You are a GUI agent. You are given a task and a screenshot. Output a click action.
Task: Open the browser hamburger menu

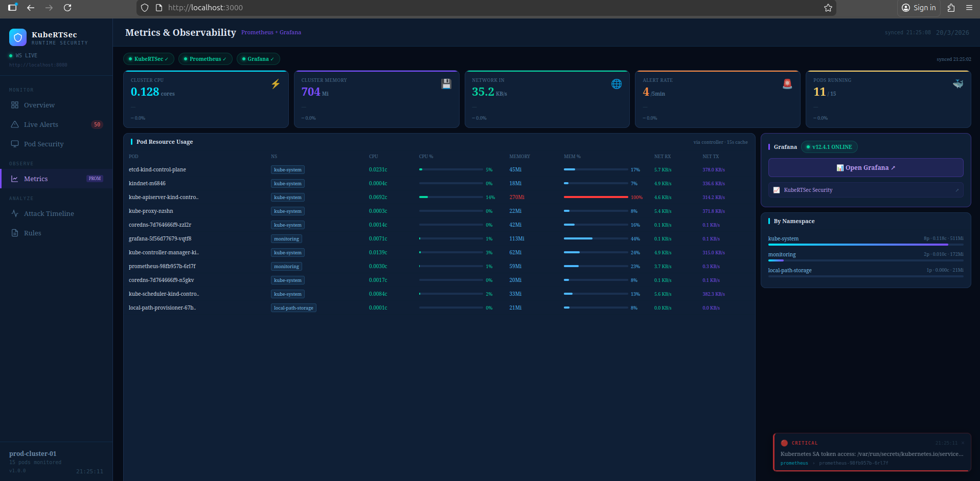[969, 8]
